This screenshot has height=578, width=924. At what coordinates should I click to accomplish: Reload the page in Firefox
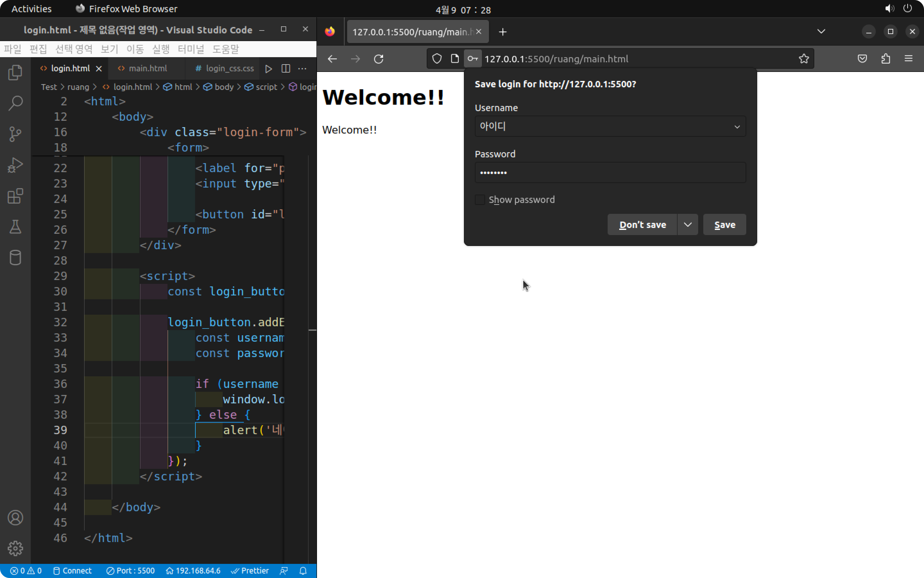pos(378,59)
